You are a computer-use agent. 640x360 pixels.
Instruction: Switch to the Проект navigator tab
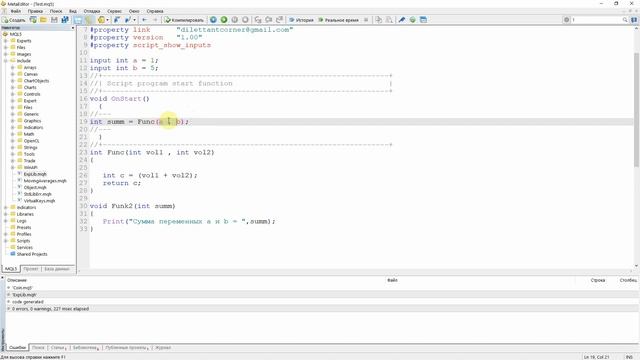pos(31,269)
